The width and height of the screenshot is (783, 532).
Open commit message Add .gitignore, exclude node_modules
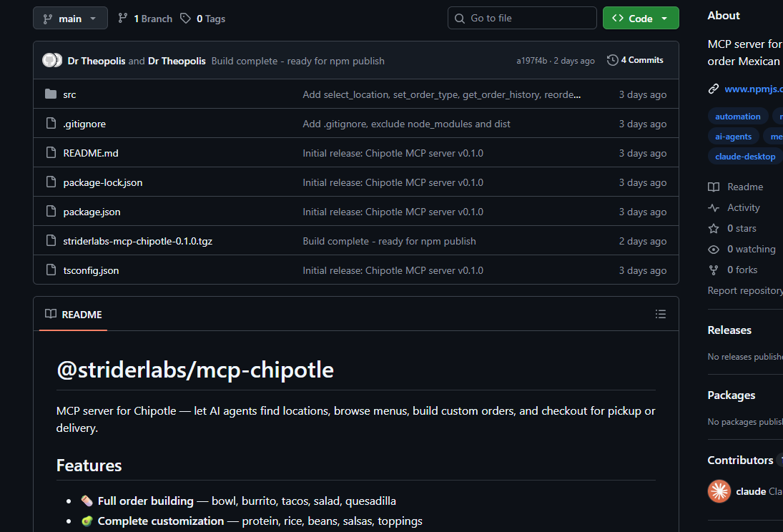406,124
